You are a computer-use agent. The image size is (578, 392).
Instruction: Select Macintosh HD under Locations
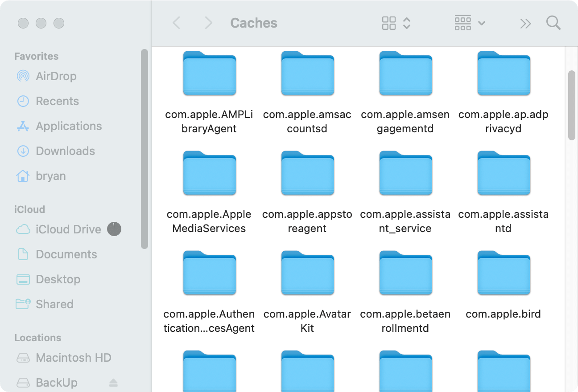point(73,358)
